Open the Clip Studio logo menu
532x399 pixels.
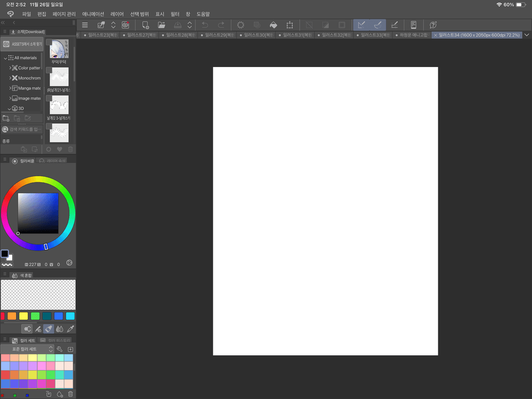11,14
